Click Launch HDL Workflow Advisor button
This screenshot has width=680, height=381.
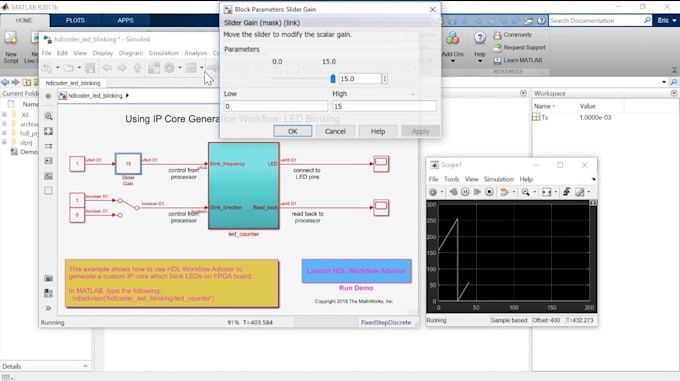[x=356, y=271]
